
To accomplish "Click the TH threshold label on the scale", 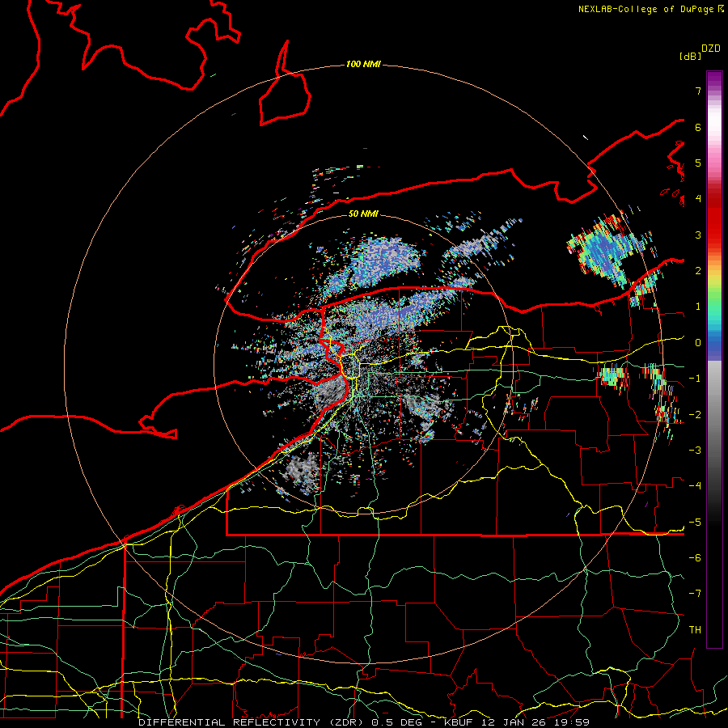I will [x=695, y=630].
